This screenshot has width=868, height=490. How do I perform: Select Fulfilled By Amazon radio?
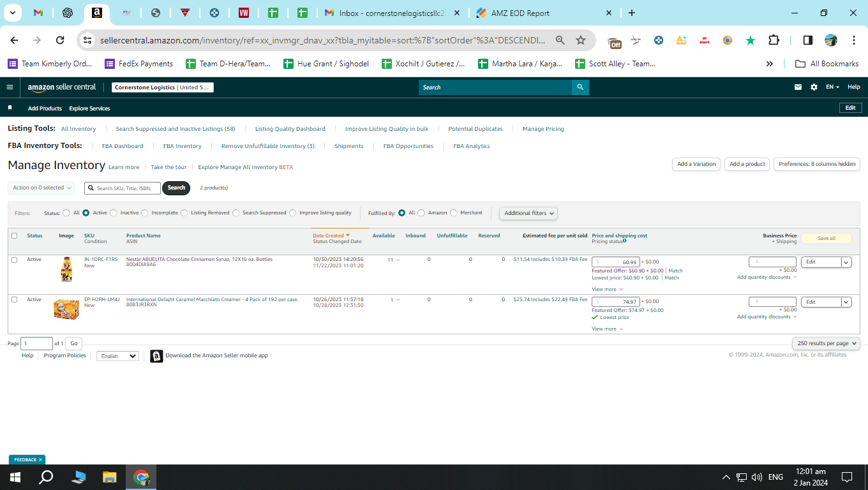(421, 213)
